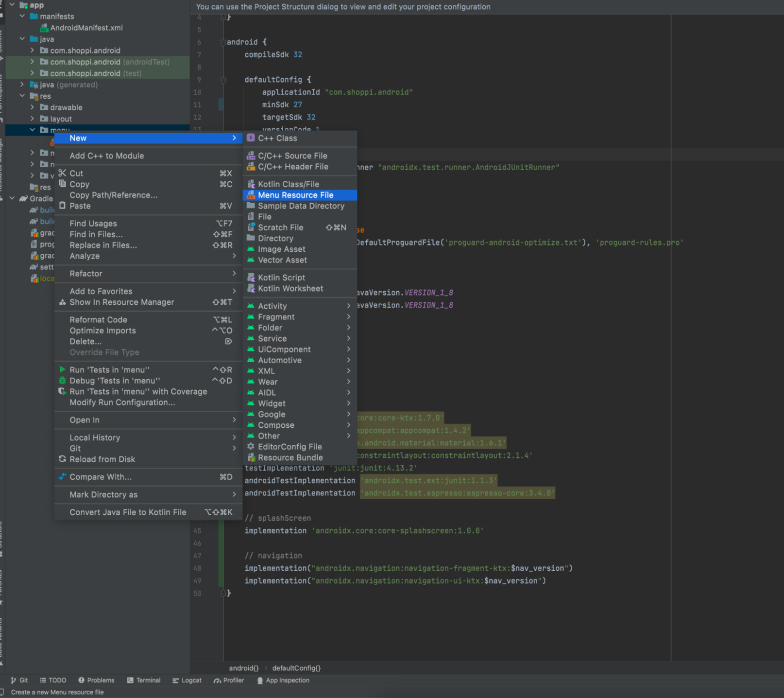Expand the drawable folder chevron

pyautogui.click(x=32, y=107)
